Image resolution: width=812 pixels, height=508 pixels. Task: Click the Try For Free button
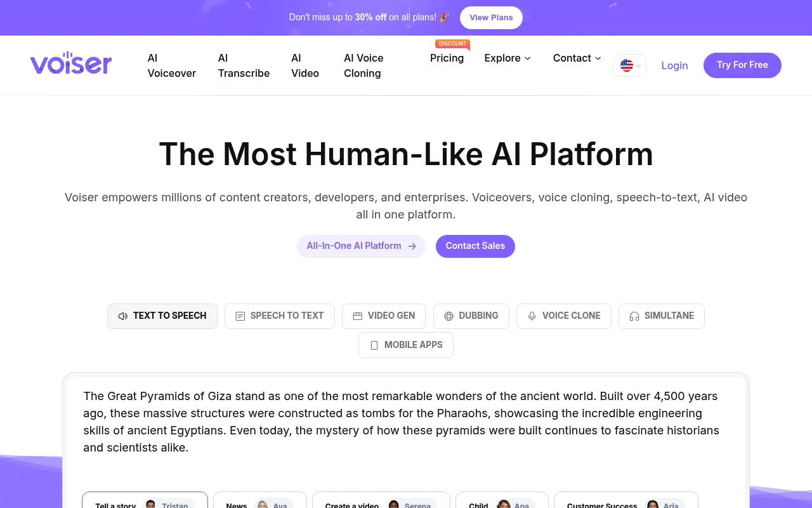click(742, 65)
